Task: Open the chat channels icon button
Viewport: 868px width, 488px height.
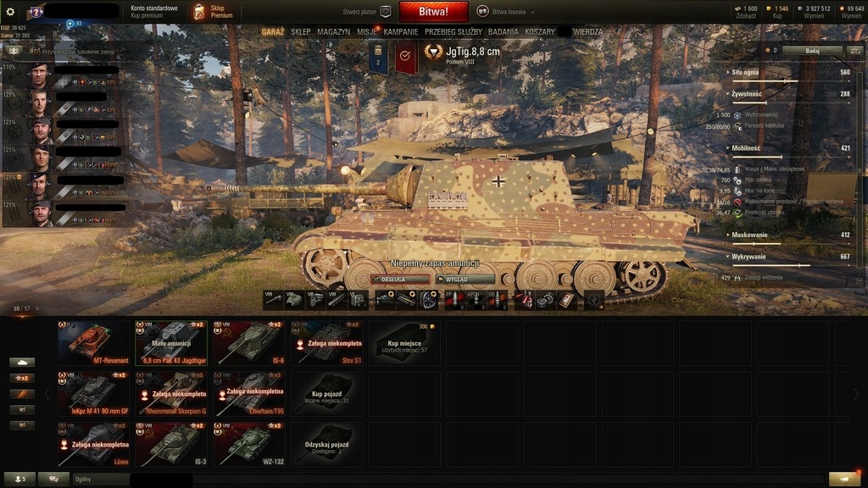Action: (x=53, y=479)
